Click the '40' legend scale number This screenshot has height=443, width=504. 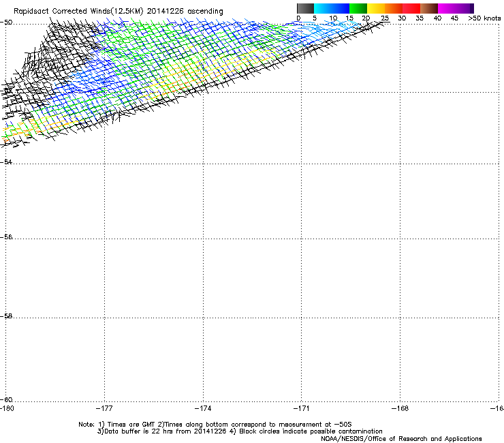coord(437,18)
